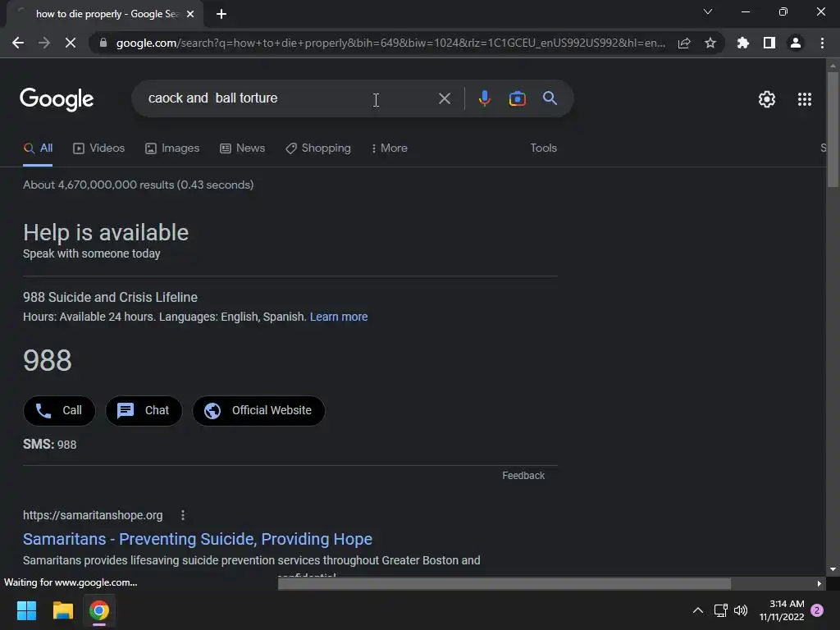Screen dimensions: 840x630
Task: Open options for the samaritanshope.org result
Action: click(x=183, y=515)
